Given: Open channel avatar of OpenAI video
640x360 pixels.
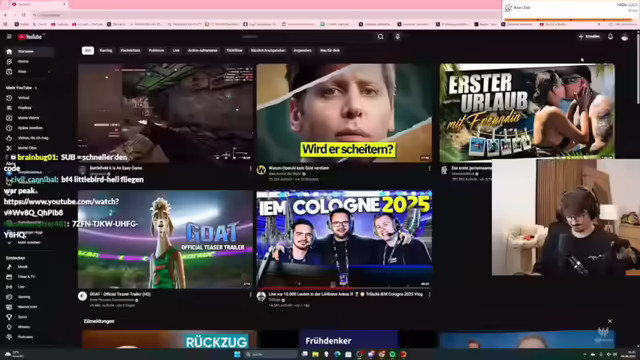Looking at the screenshot, I should (261, 170).
